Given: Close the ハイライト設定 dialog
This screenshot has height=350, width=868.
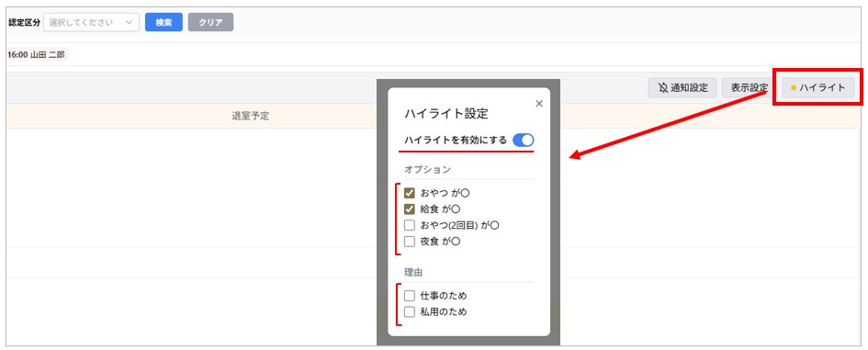Looking at the screenshot, I should (x=539, y=103).
